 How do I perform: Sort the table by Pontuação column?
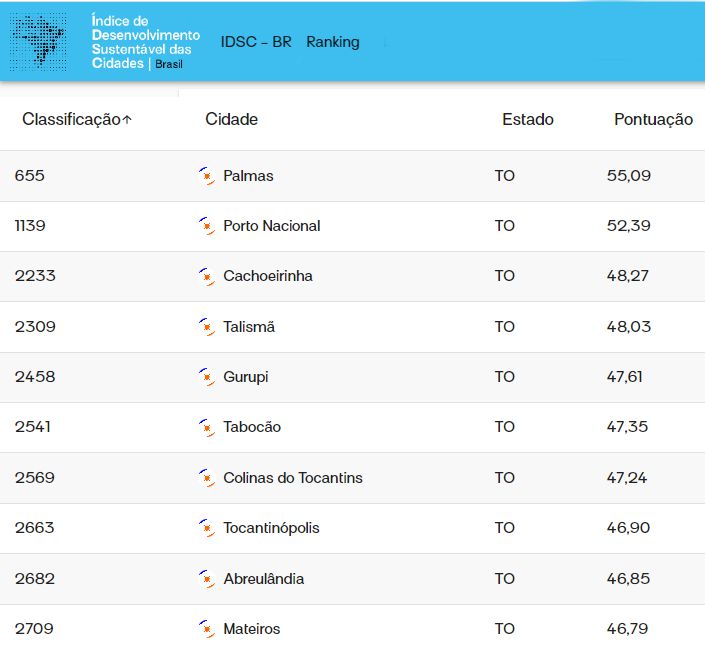(x=652, y=119)
